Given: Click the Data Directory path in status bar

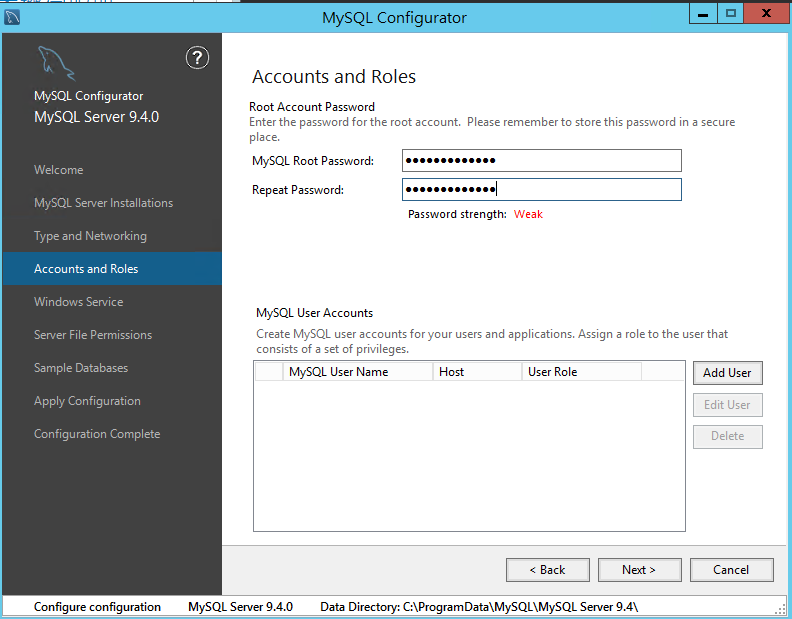Looking at the screenshot, I should click(479, 607).
